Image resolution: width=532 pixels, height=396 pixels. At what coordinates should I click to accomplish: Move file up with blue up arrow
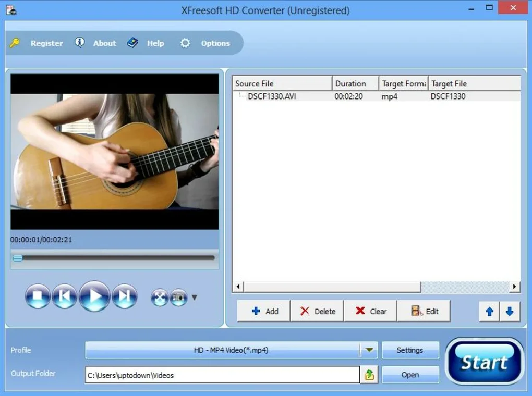489,311
